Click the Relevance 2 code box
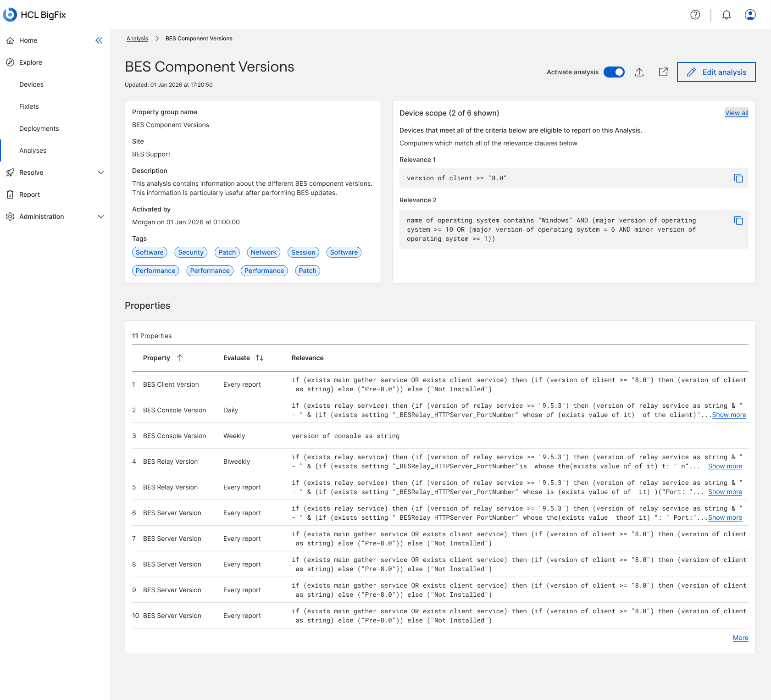This screenshot has height=700, width=771. click(574, 229)
